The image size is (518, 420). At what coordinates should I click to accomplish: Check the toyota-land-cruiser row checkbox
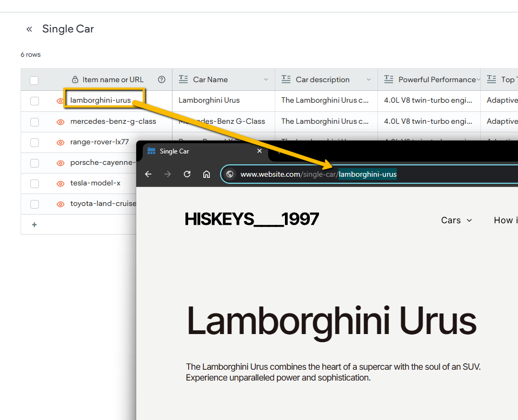tap(35, 204)
